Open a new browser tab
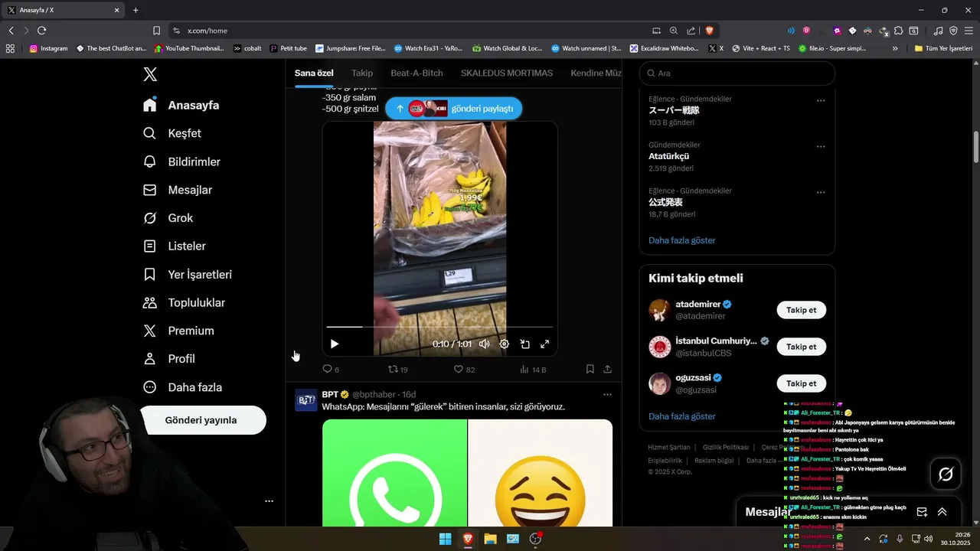The height and width of the screenshot is (551, 980). (x=136, y=10)
